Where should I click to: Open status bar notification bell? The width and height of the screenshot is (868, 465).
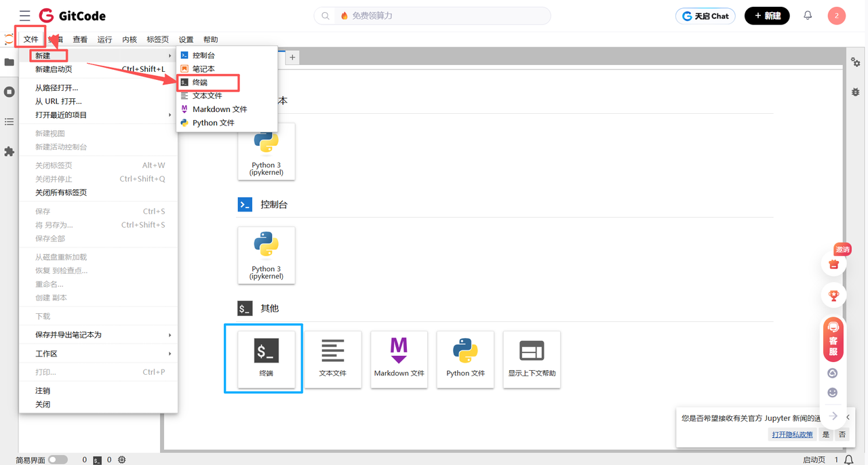(849, 460)
